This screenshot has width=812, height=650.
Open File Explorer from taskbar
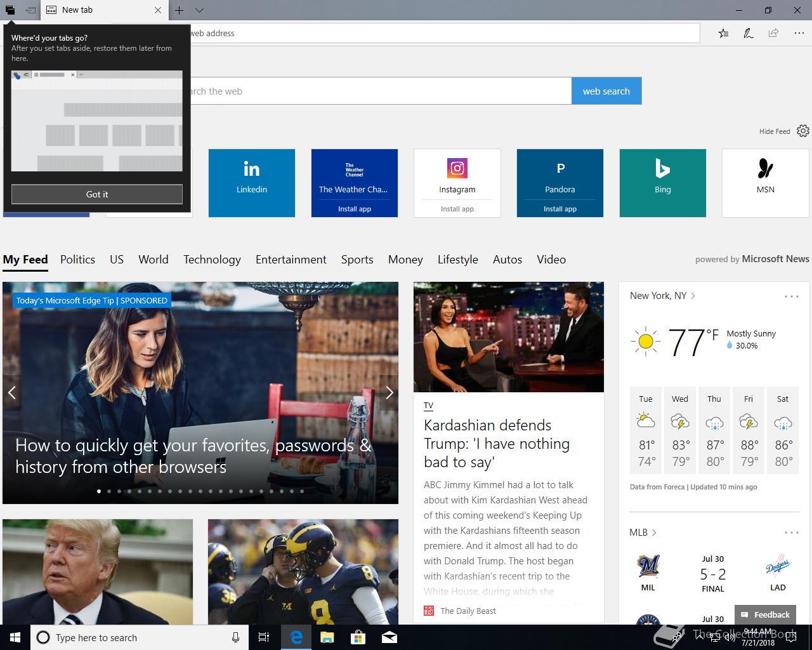pyautogui.click(x=327, y=637)
